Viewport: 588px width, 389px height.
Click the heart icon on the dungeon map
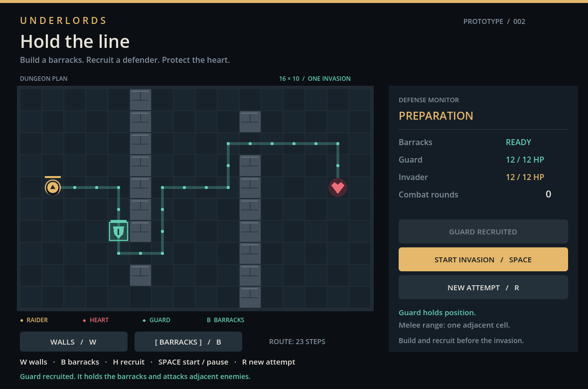tap(337, 188)
